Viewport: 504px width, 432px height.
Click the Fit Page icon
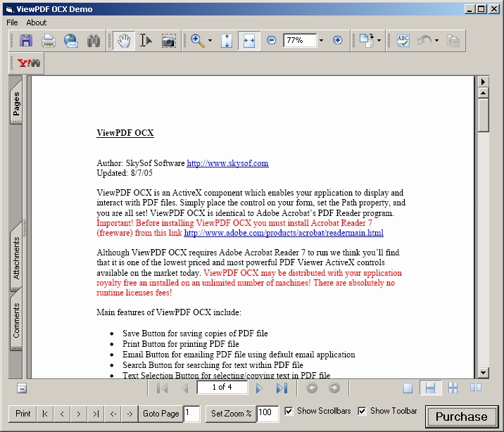[227, 41]
